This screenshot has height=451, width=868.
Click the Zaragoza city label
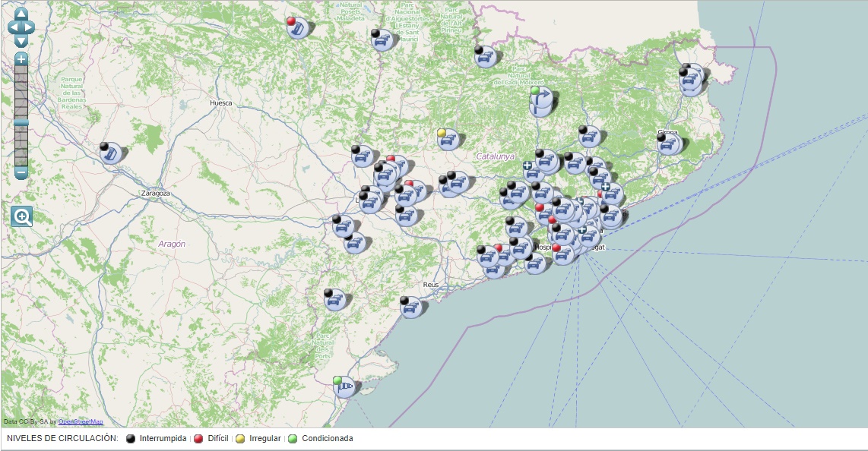(156, 194)
